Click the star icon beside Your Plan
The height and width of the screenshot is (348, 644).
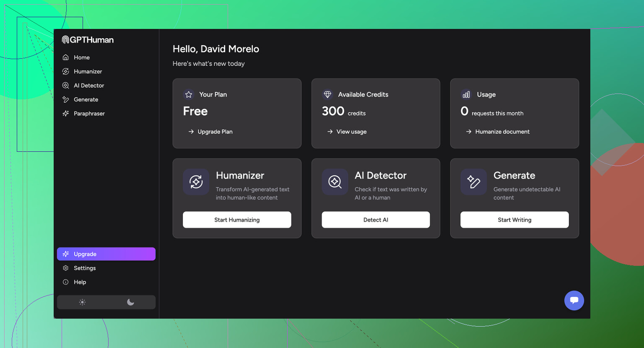[x=189, y=95]
